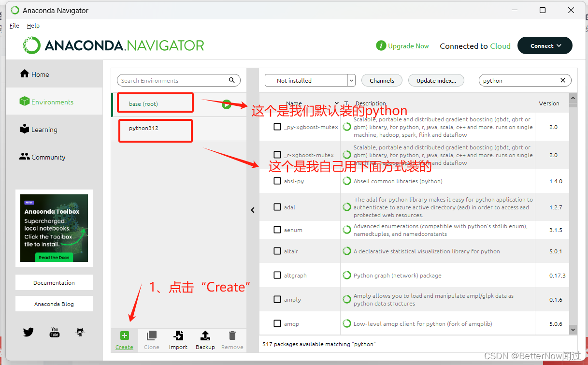This screenshot has width=588, height=365.
Task: Click the Create environment icon
Action: pos(124,336)
